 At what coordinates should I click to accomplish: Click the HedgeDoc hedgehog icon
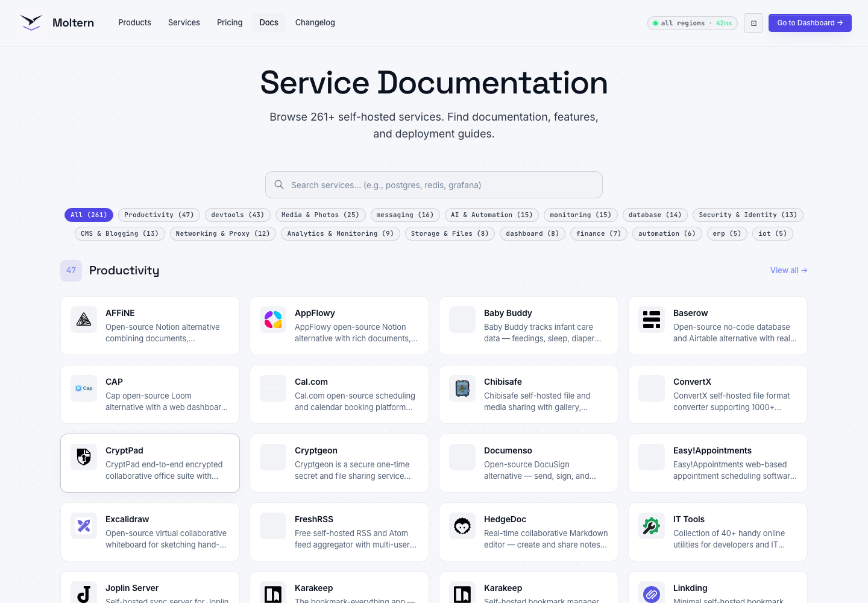pos(462,526)
